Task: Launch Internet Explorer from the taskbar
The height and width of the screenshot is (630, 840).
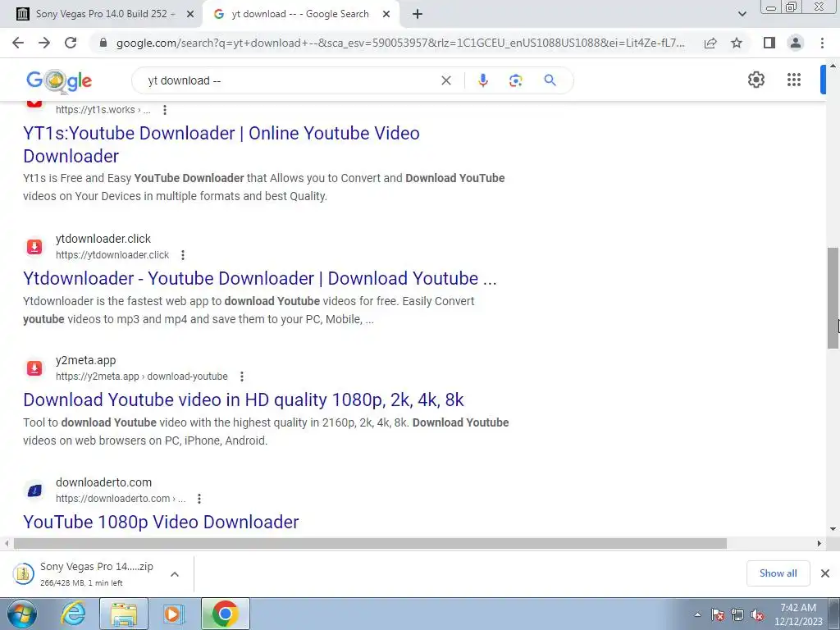Action: coord(73,614)
